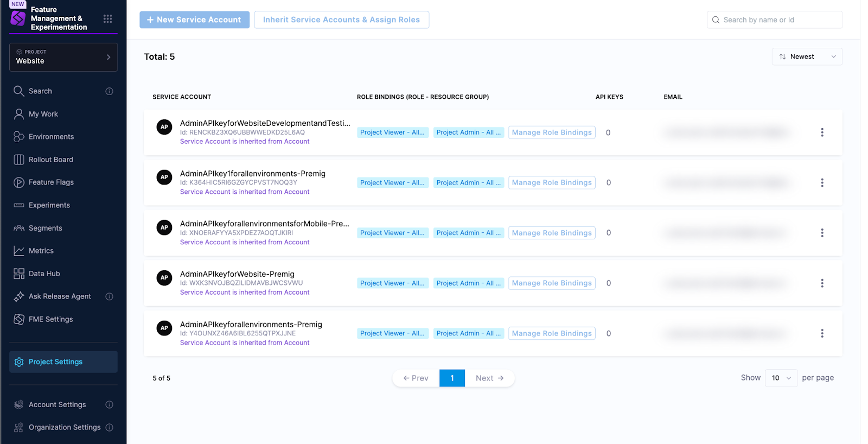Open the app switcher grid icon
868x444 pixels.
[x=107, y=19]
